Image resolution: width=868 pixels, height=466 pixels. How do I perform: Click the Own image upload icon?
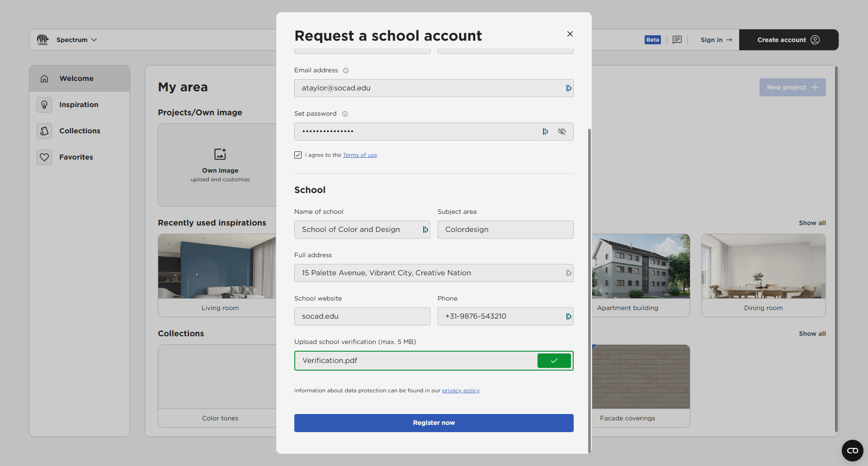point(220,154)
